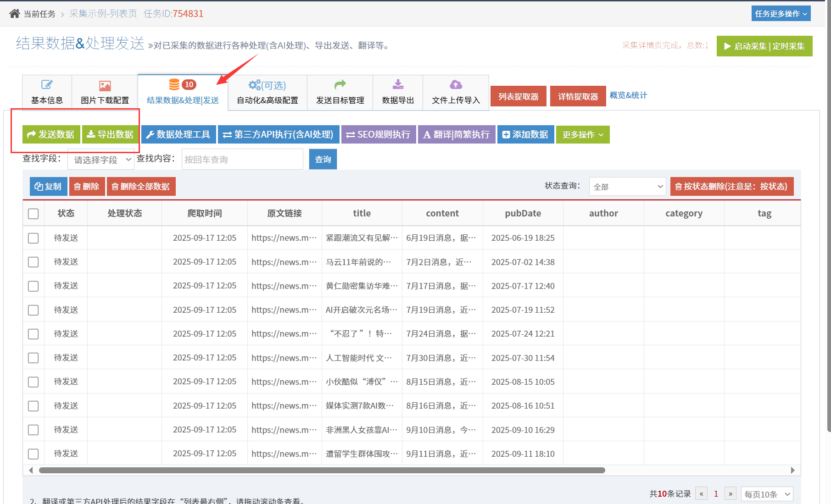Open the 任务更多操作 dropdown
Image resolution: width=831 pixels, height=504 pixels.
(781, 13)
